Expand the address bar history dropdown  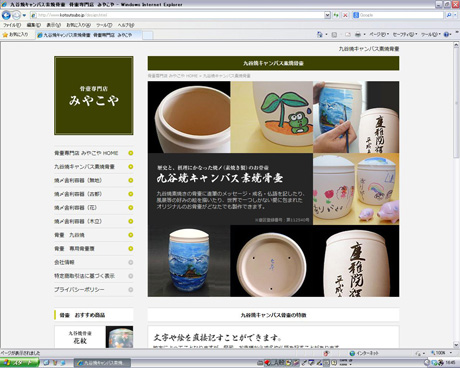[x=327, y=15]
